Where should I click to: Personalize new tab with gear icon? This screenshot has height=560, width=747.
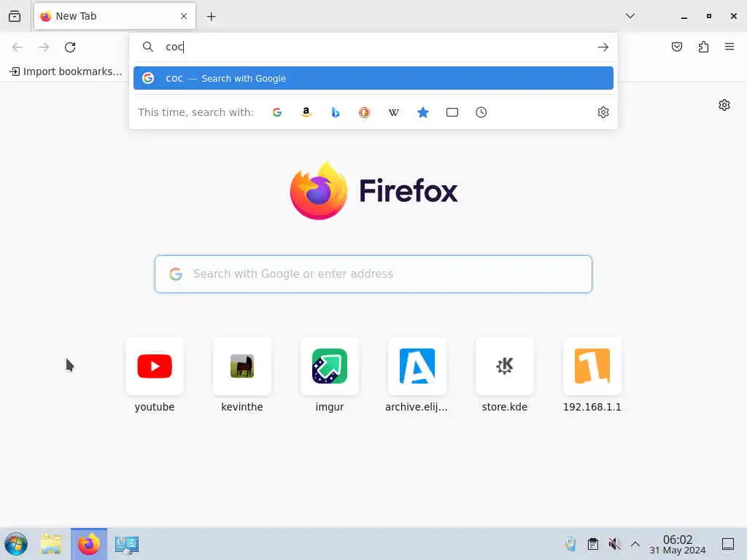[724, 105]
